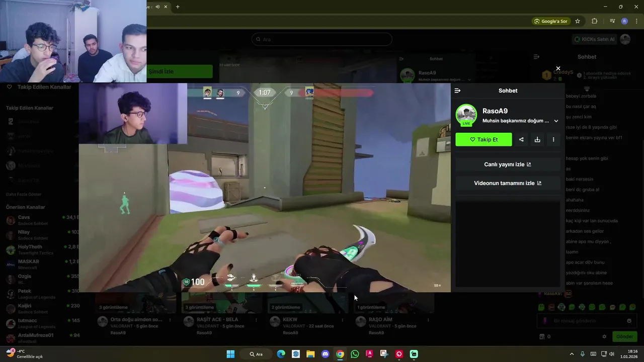The width and height of the screenshot is (644, 362).
Task: Close the clip popup with the X
Action: 558,68
